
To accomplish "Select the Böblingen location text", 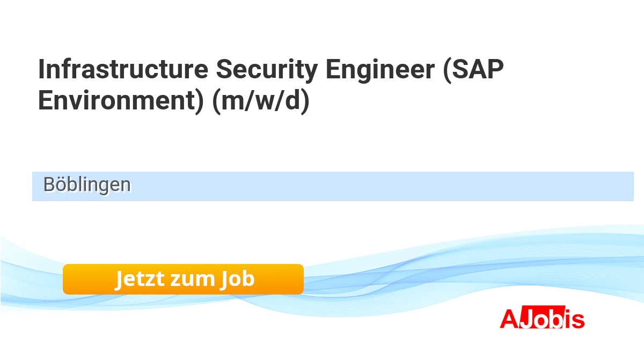I will coord(87,185).
